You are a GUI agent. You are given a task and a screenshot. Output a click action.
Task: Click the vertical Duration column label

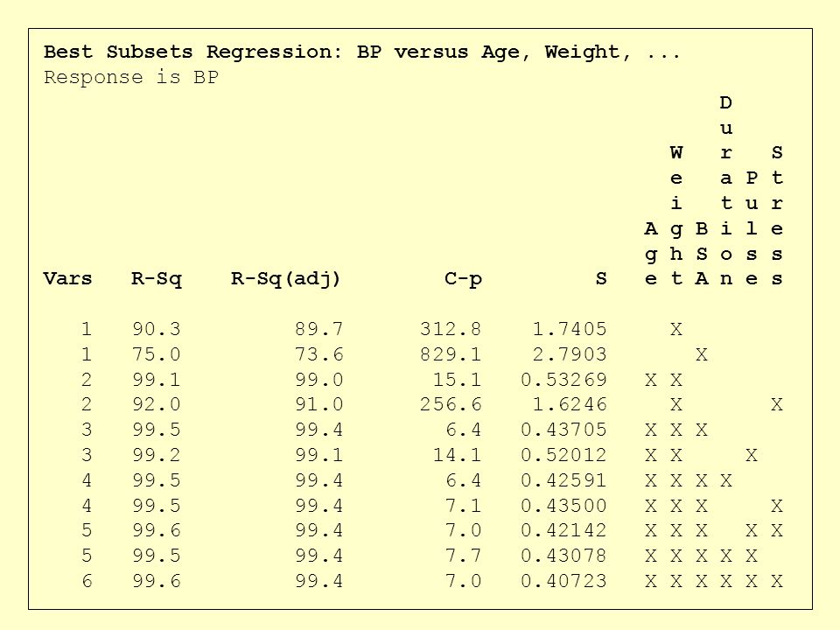coord(726,190)
